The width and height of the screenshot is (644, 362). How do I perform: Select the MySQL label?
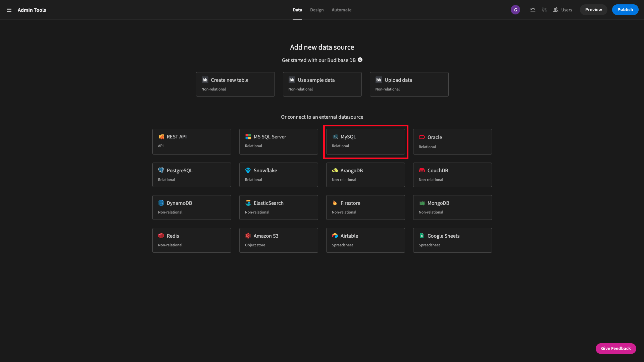pos(348,137)
